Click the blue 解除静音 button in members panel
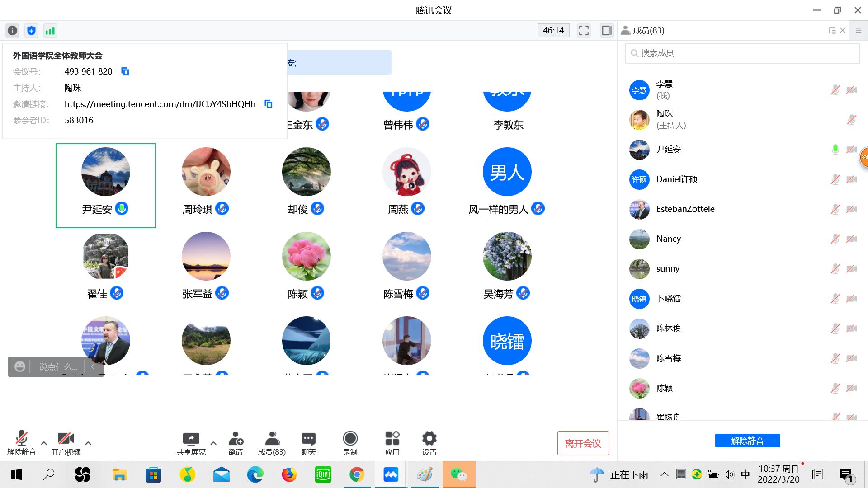 [747, 441]
